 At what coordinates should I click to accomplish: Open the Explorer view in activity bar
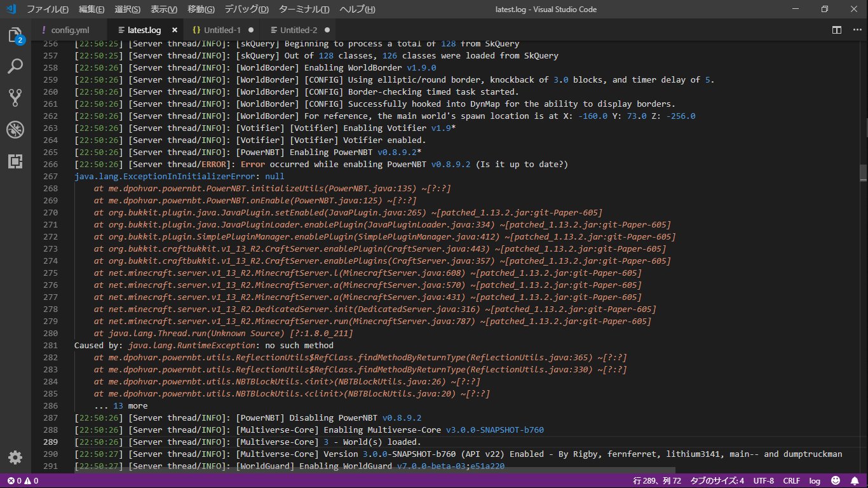click(15, 35)
